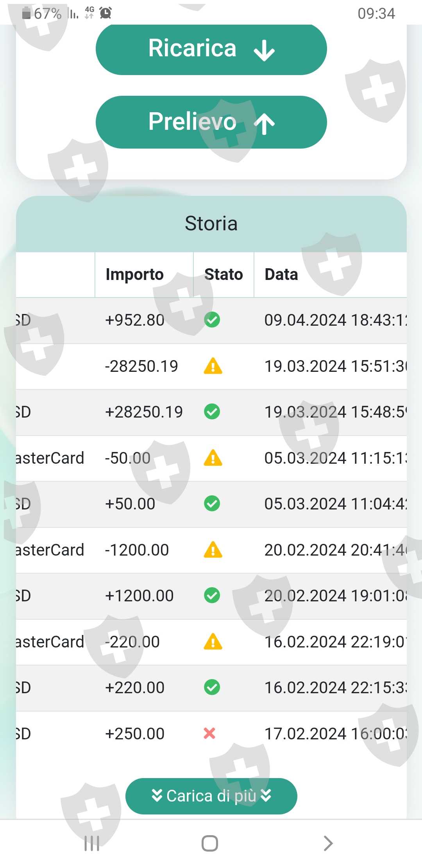422x868 pixels.
Task: Tap the green checkmark beside +220.00
Action: [x=212, y=687]
